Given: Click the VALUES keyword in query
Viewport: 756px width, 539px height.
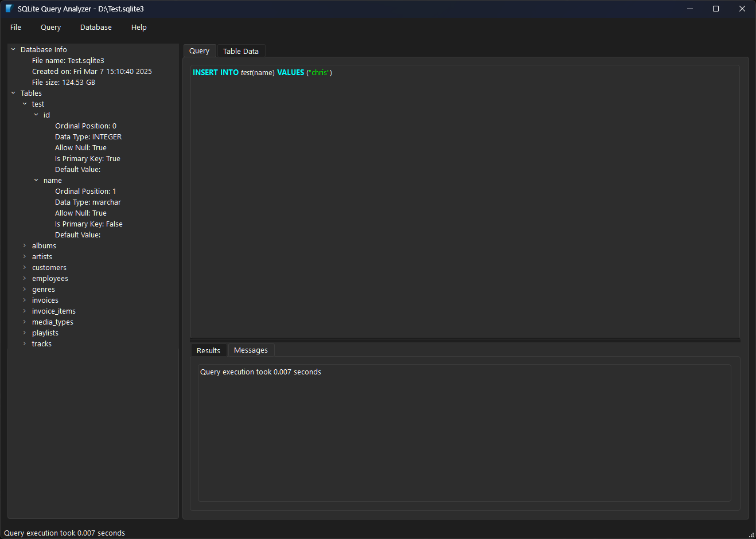Looking at the screenshot, I should (x=291, y=72).
